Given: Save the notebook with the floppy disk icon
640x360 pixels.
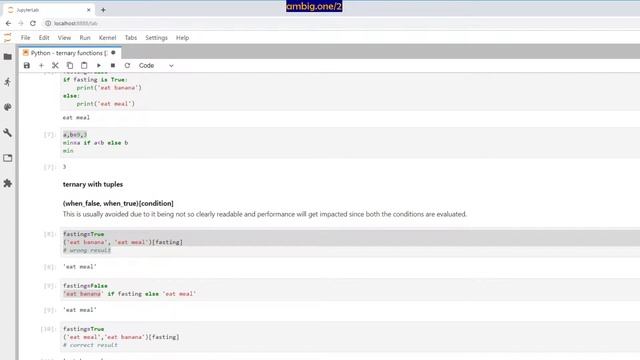Looking at the screenshot, I should point(27,65).
